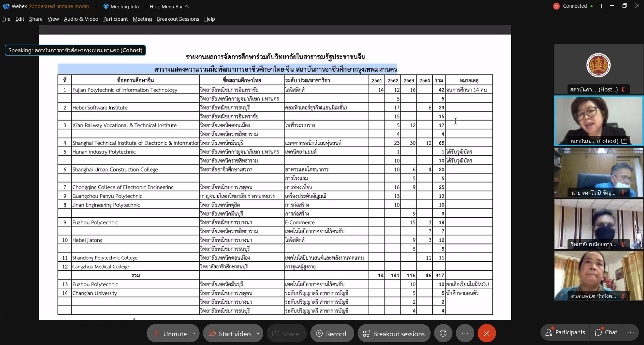Click the total '317' cell

439,275
